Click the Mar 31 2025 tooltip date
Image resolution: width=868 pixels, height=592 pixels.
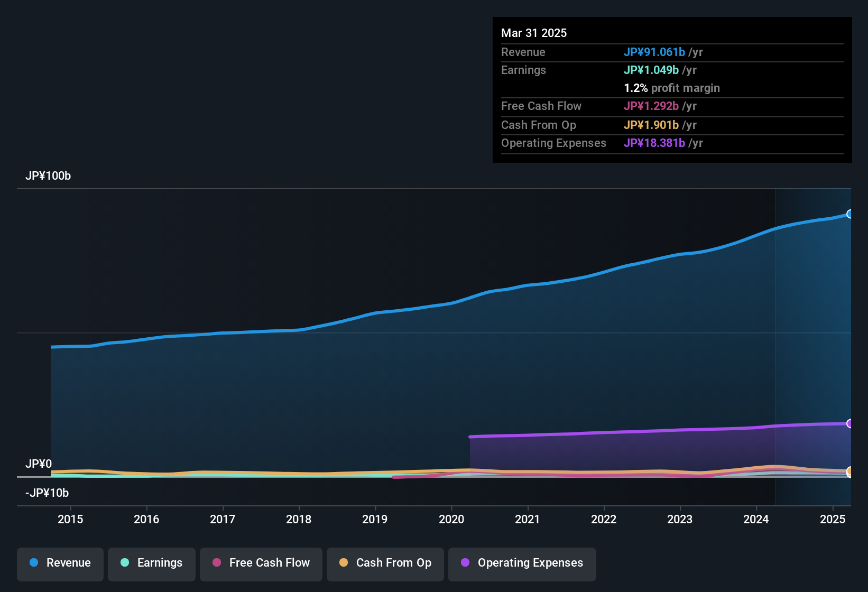[x=534, y=33]
